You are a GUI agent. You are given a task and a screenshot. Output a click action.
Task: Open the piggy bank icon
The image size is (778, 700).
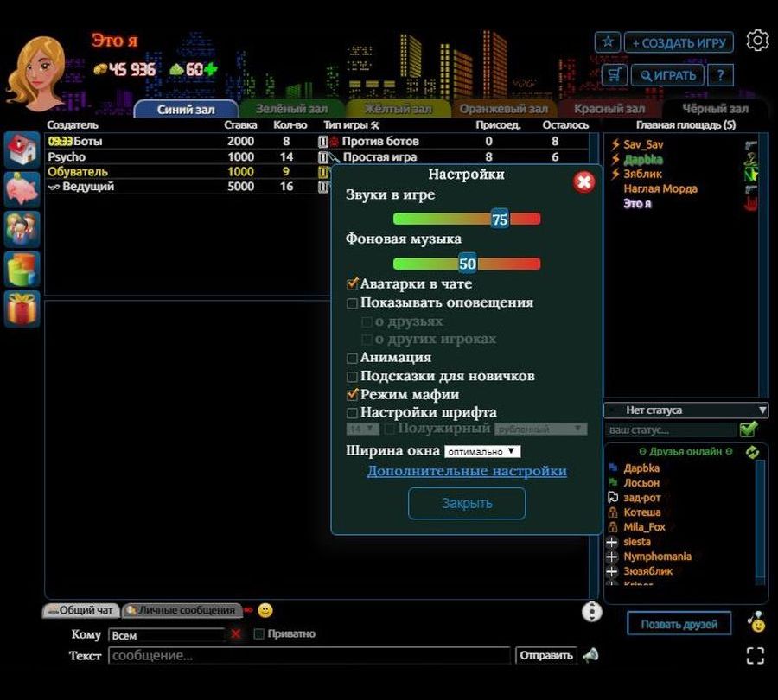click(22, 189)
